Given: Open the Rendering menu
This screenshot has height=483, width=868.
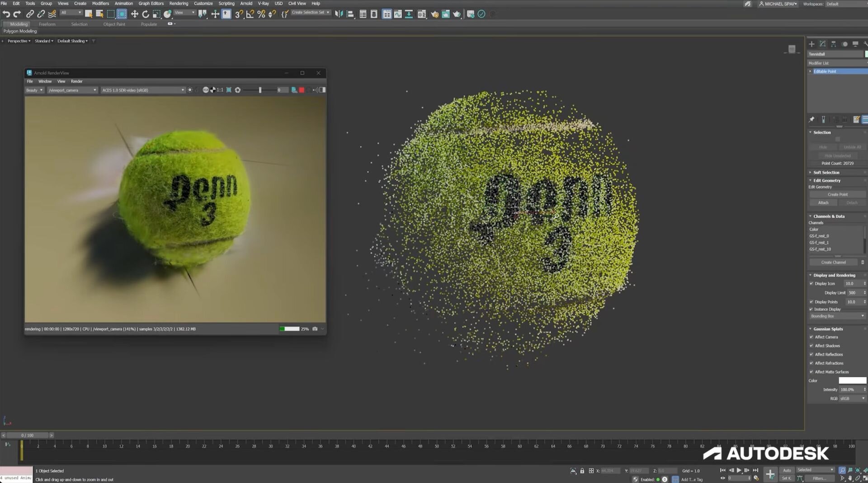Looking at the screenshot, I should pyautogui.click(x=179, y=4).
